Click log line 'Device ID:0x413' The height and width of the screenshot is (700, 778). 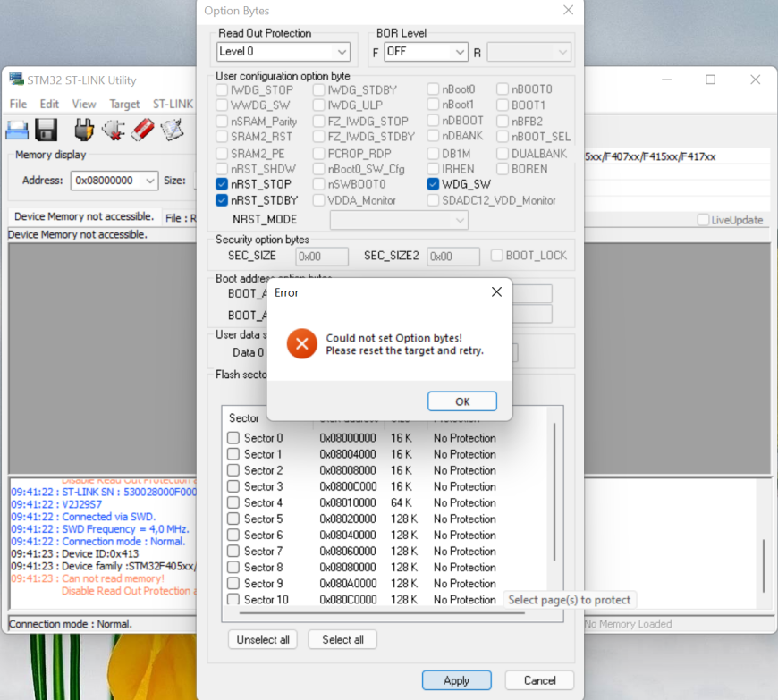pyautogui.click(x=100, y=553)
